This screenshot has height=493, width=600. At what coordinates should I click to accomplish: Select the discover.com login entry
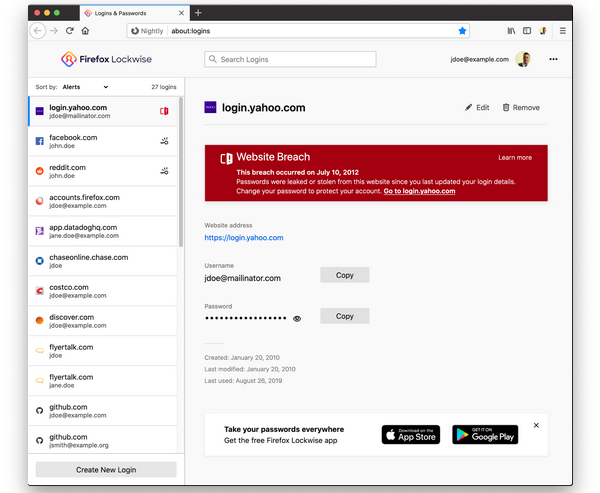[x=103, y=321]
